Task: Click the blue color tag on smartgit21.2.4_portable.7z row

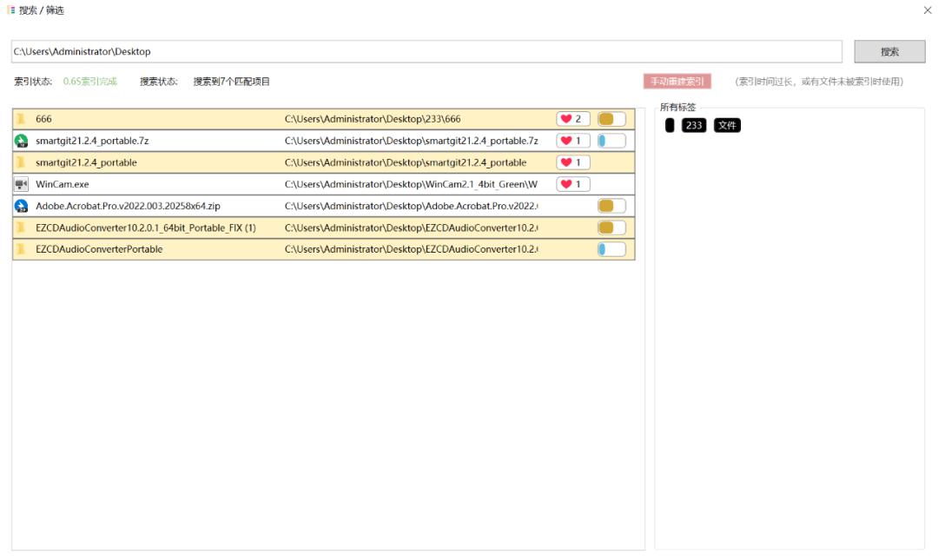Action: pyautogui.click(x=611, y=141)
